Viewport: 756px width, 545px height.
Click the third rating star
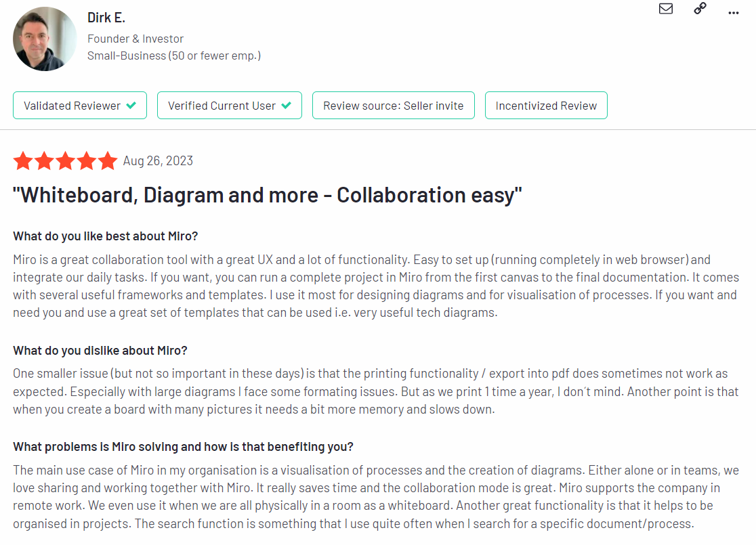[65, 161]
